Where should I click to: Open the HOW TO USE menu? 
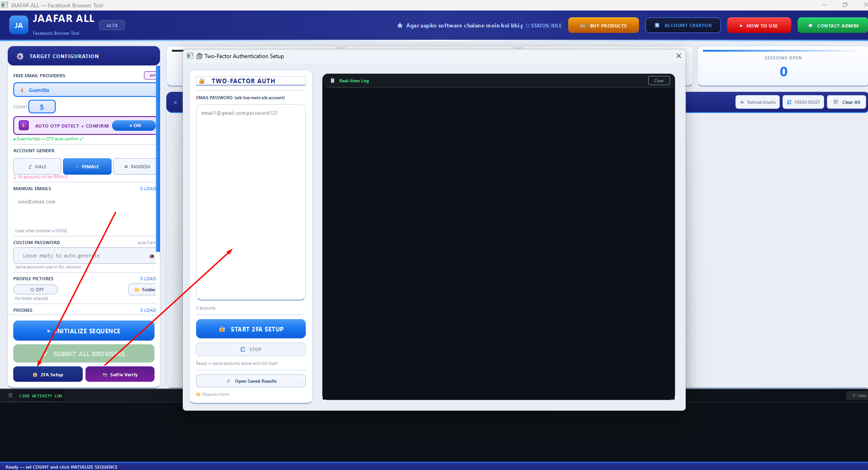tap(759, 26)
